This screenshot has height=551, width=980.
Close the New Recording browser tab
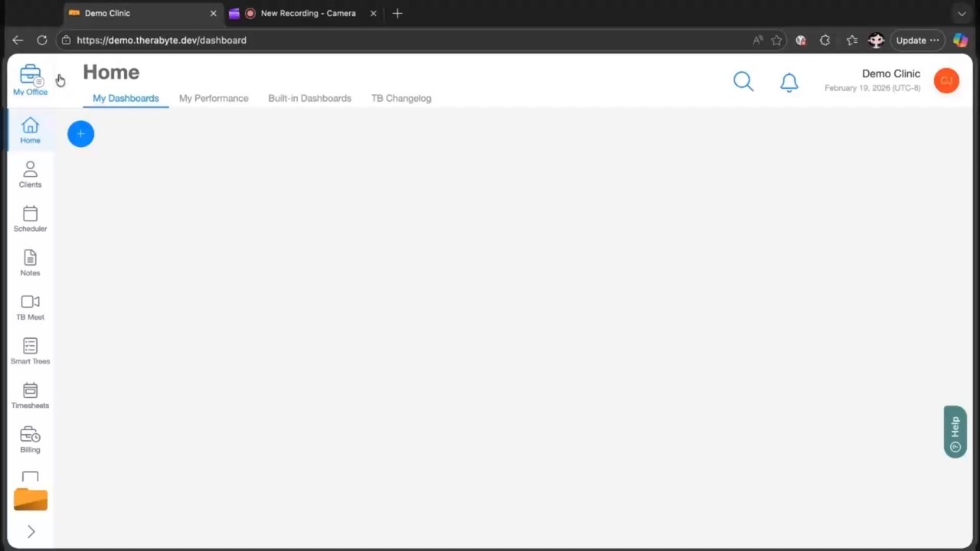click(x=374, y=13)
